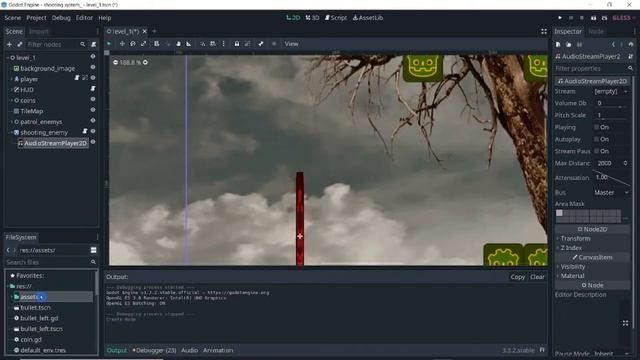640x360 pixels.
Task: Open the Scene menu
Action: point(13,18)
